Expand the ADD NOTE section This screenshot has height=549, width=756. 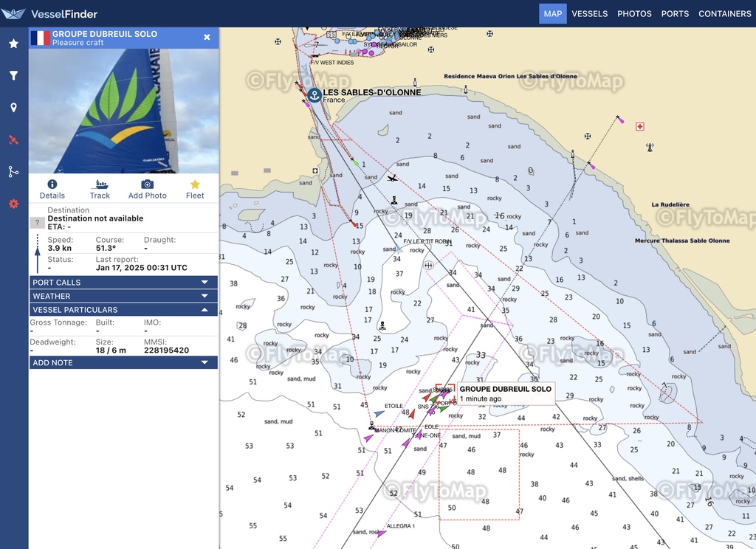coord(123,362)
